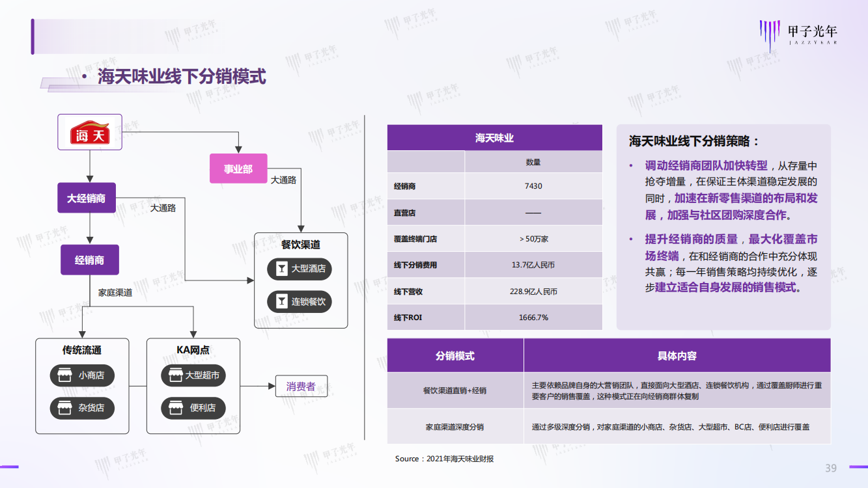Select the 大经销商 purple box
Viewport: 868px width, 488px height.
click(87, 198)
